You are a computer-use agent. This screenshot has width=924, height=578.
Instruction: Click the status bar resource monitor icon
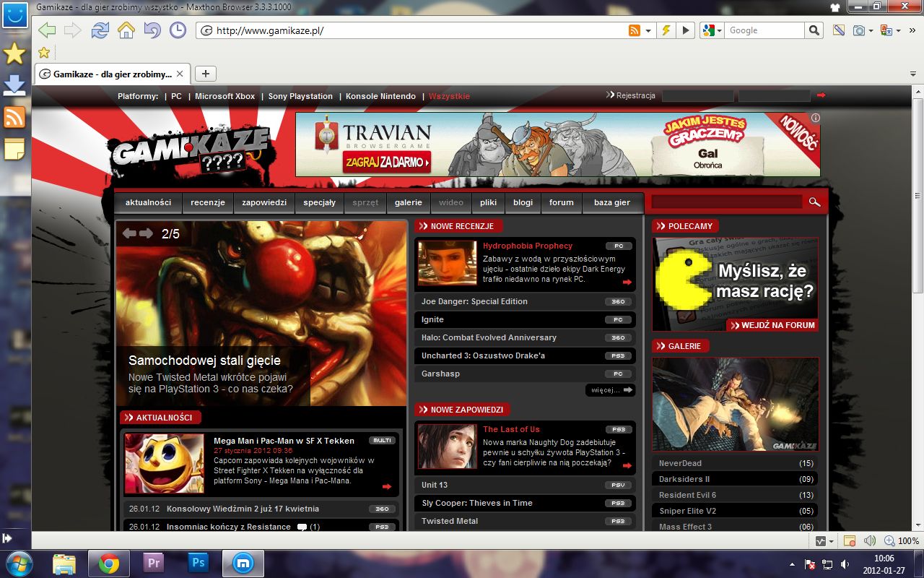tap(821, 540)
